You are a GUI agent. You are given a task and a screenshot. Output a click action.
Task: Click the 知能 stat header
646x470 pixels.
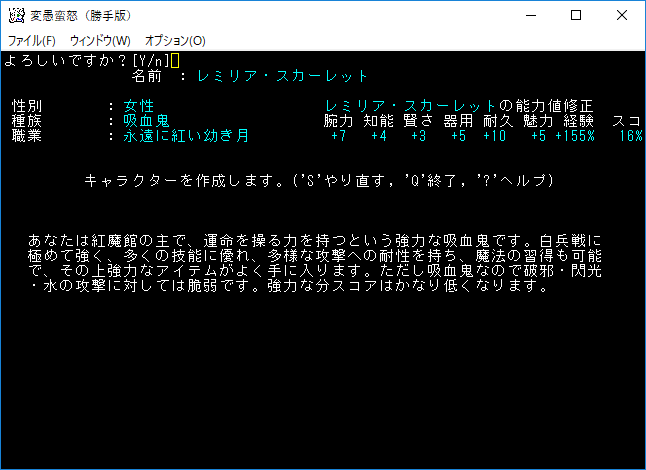380,120
